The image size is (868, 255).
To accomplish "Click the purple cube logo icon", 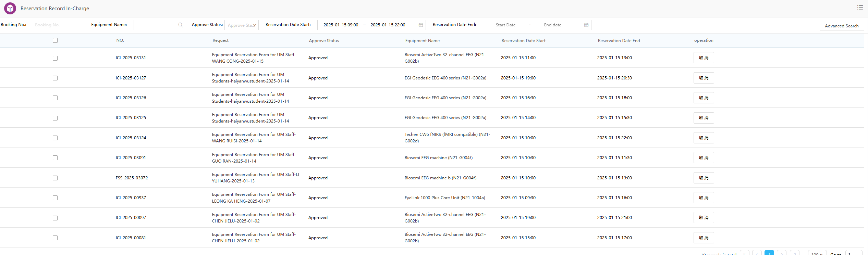I will click(x=10, y=8).
